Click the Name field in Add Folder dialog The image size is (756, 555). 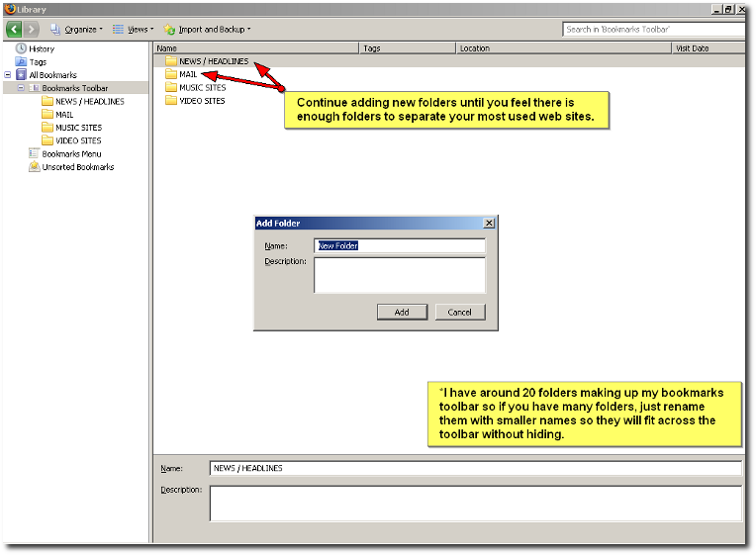399,246
